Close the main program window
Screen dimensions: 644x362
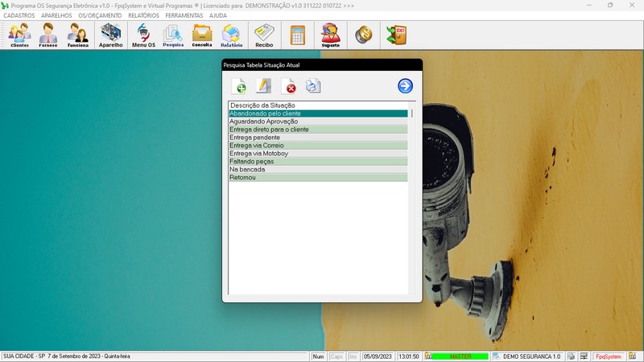pyautogui.click(x=632, y=6)
